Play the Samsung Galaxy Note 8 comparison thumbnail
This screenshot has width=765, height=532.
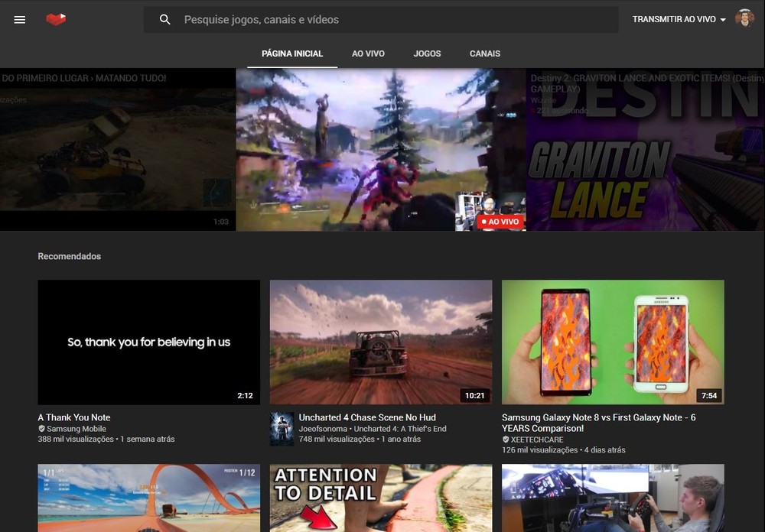click(x=613, y=342)
